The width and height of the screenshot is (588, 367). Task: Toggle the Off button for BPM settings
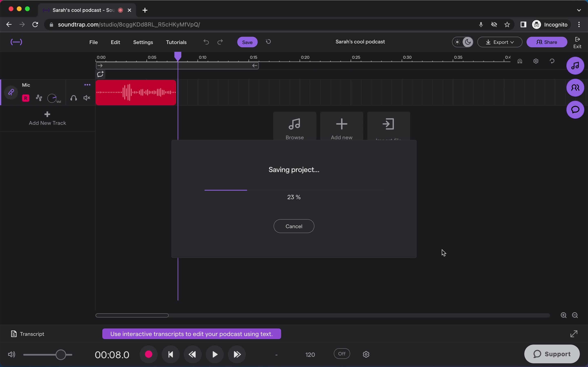342,354
